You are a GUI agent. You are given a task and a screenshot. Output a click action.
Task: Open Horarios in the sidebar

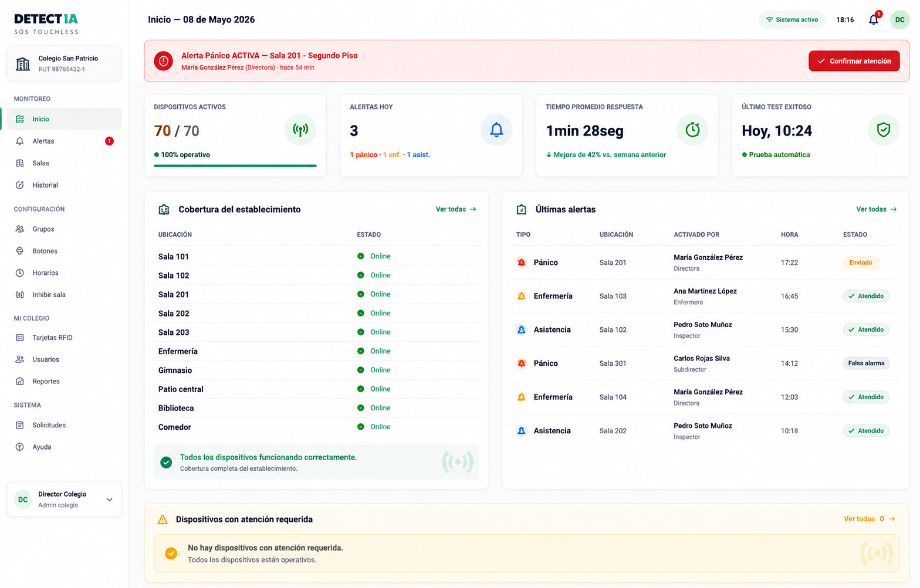(65, 273)
